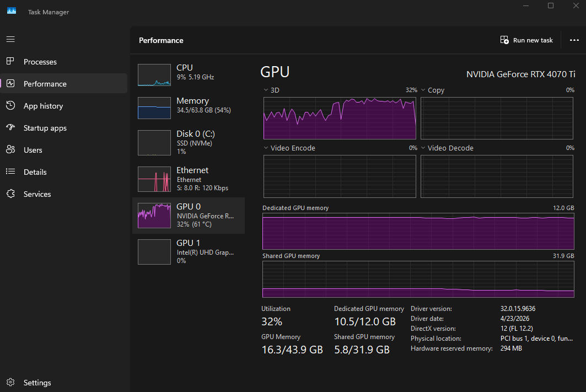Image resolution: width=586 pixels, height=392 pixels.
Task: Click the Settings gear icon
Action: [10, 382]
